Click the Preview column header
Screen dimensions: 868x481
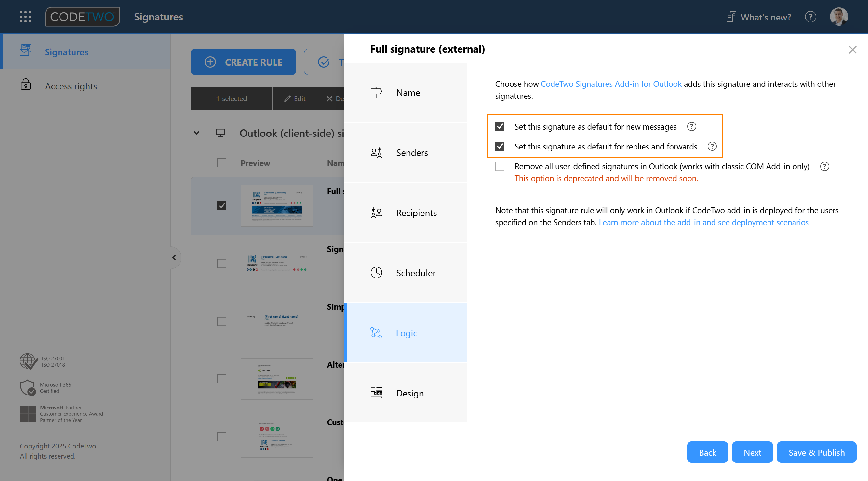pyautogui.click(x=255, y=163)
